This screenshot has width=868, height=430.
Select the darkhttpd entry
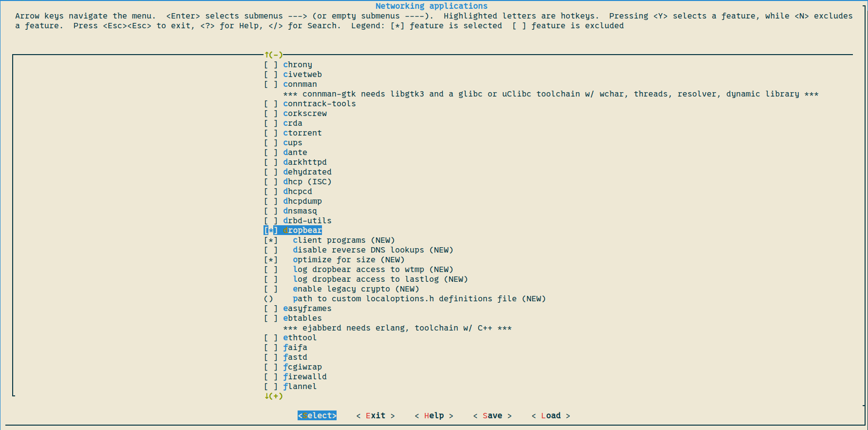295,162
